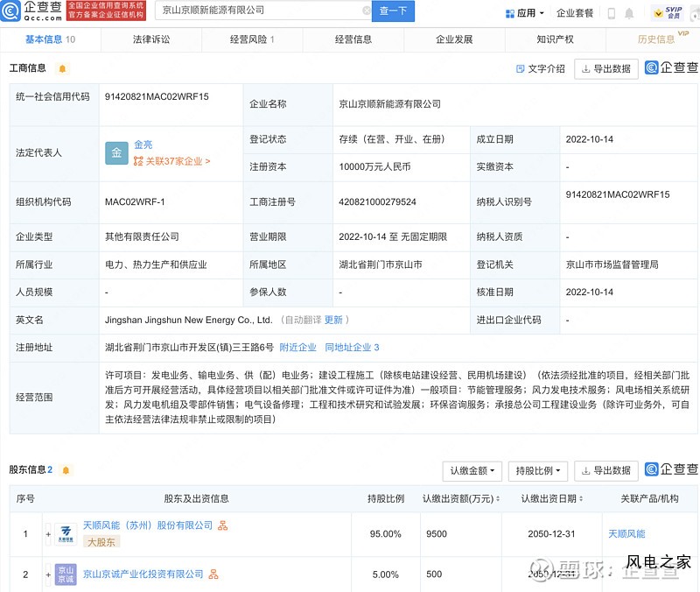Select 组织机构代码 value MAC02WRF-1
This screenshot has height=592, width=700.
coord(135,202)
